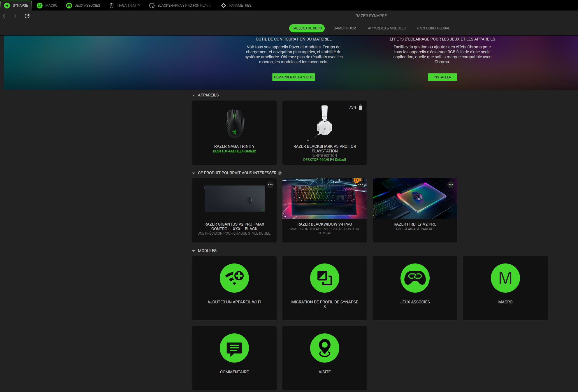The height and width of the screenshot is (392, 578).
Task: Click the Commentaire speech bubble icon
Action: coord(234,348)
